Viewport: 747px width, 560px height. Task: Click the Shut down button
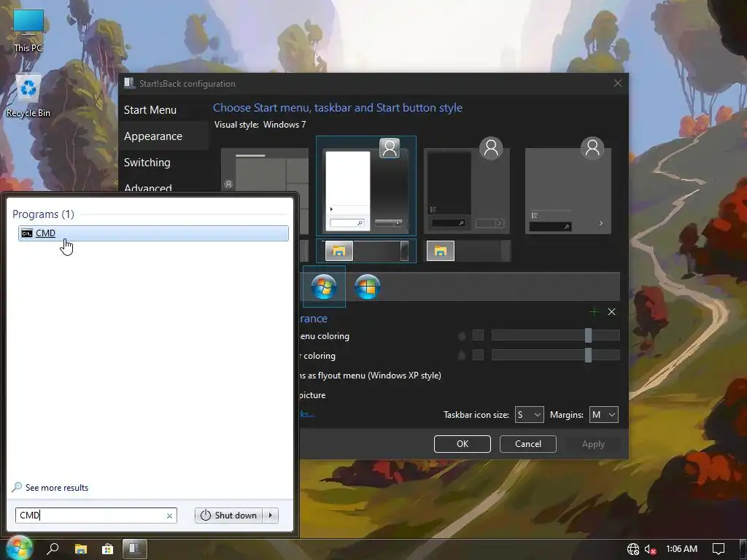tap(228, 516)
